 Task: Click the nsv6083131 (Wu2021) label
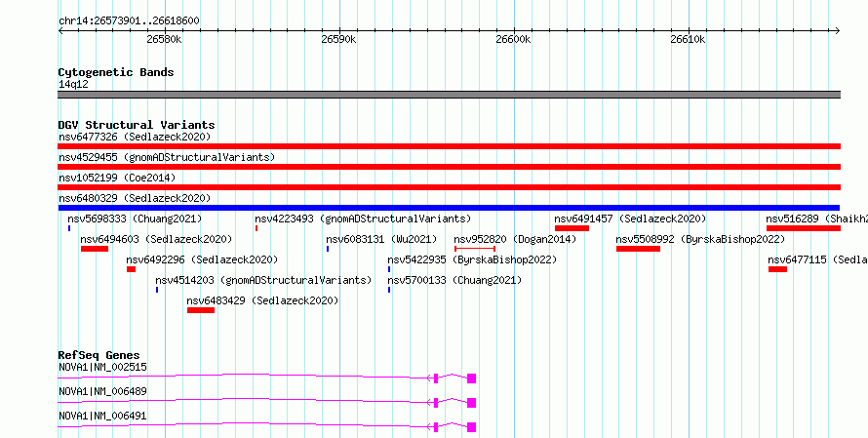pyautogui.click(x=381, y=239)
